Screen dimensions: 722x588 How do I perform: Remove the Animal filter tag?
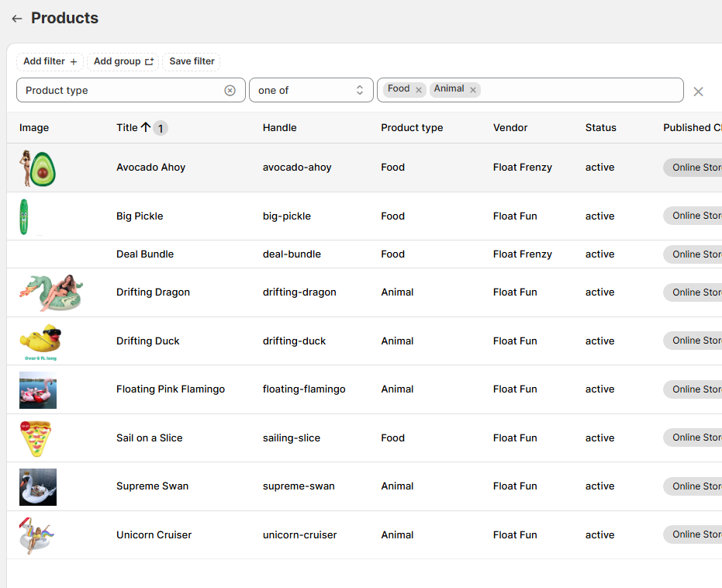click(472, 90)
